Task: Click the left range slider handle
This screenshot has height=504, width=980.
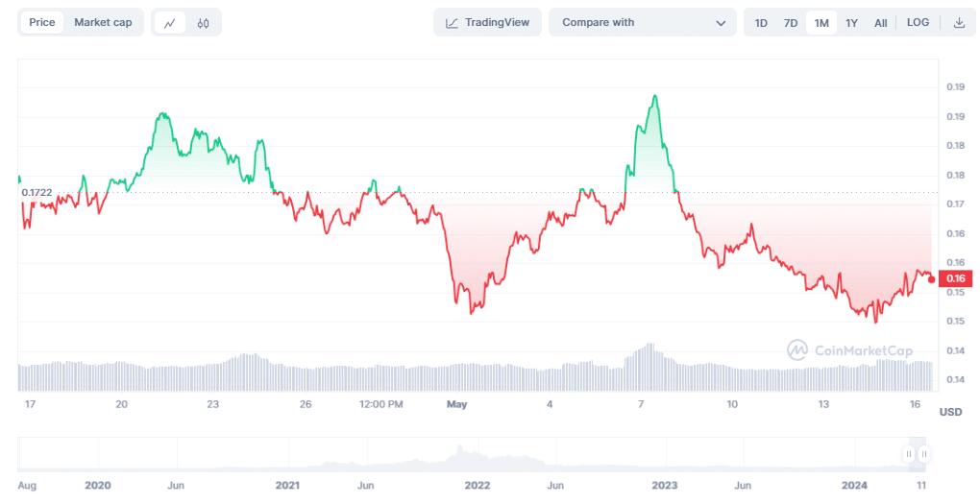Action: coord(908,454)
